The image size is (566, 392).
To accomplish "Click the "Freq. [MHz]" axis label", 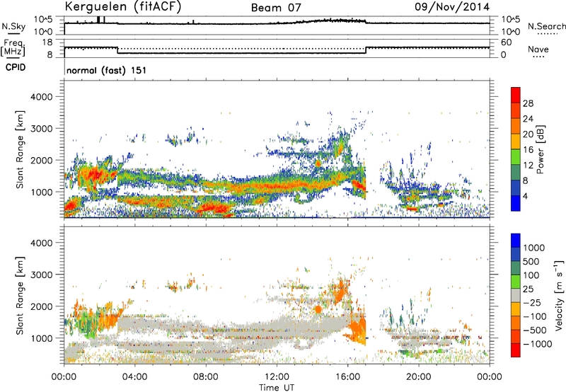I will (13, 48).
